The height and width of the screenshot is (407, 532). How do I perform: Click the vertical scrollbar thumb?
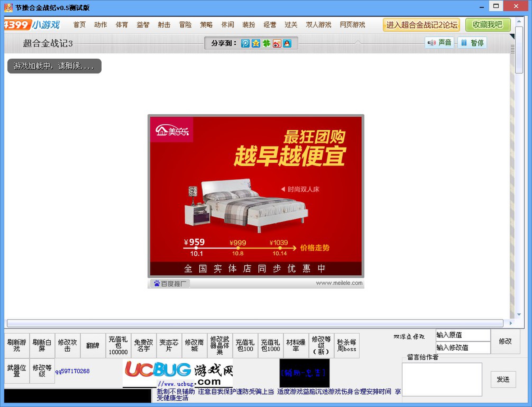pos(519,49)
